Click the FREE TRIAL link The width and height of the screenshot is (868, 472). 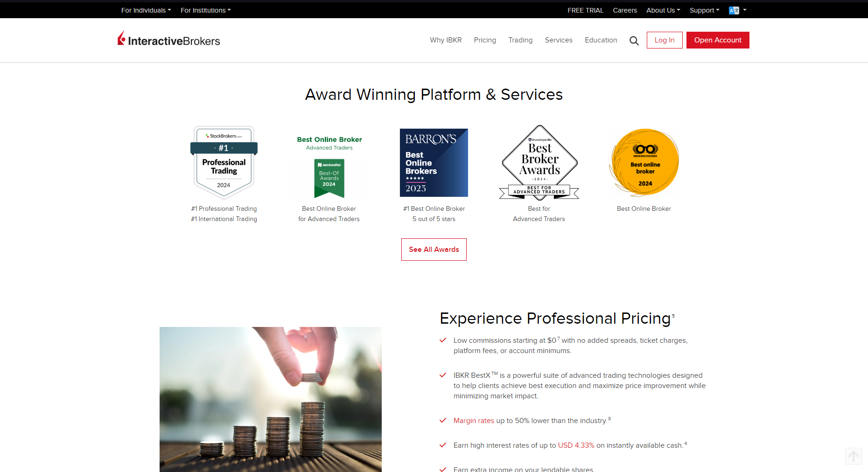[x=585, y=10]
